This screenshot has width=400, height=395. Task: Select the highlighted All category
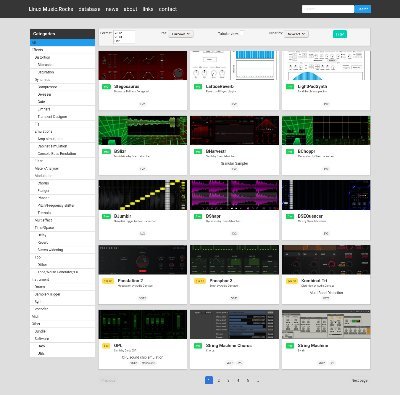(62, 42)
